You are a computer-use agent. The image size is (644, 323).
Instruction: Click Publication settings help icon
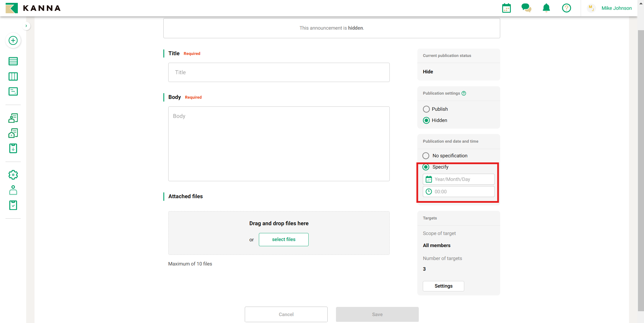(464, 93)
